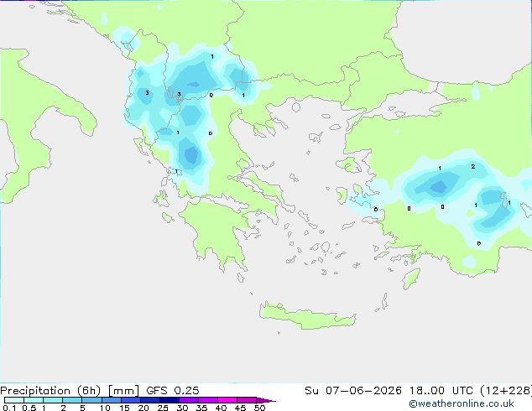Select the 2–5 mm legend color swatch
532x411 pixels.
pos(72,400)
